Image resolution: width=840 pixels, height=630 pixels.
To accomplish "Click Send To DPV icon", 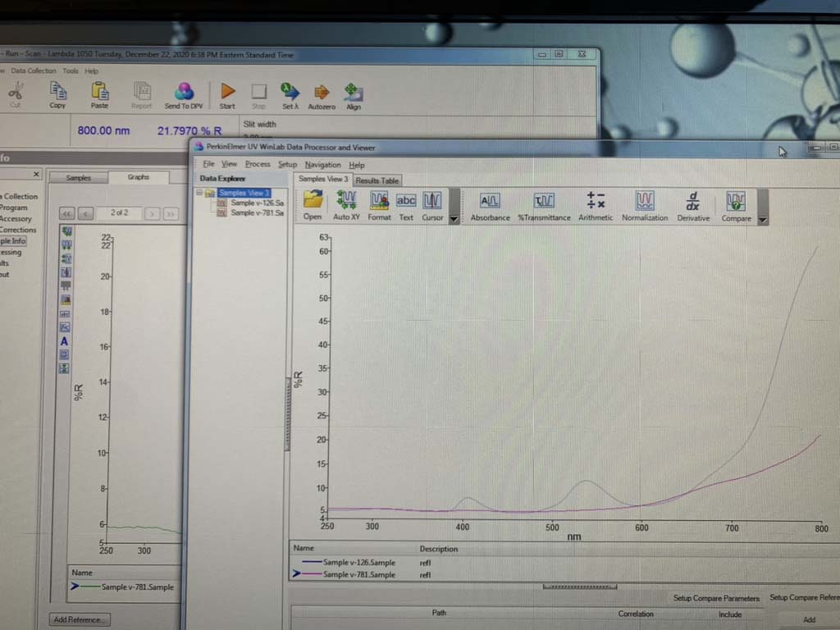I will (184, 94).
